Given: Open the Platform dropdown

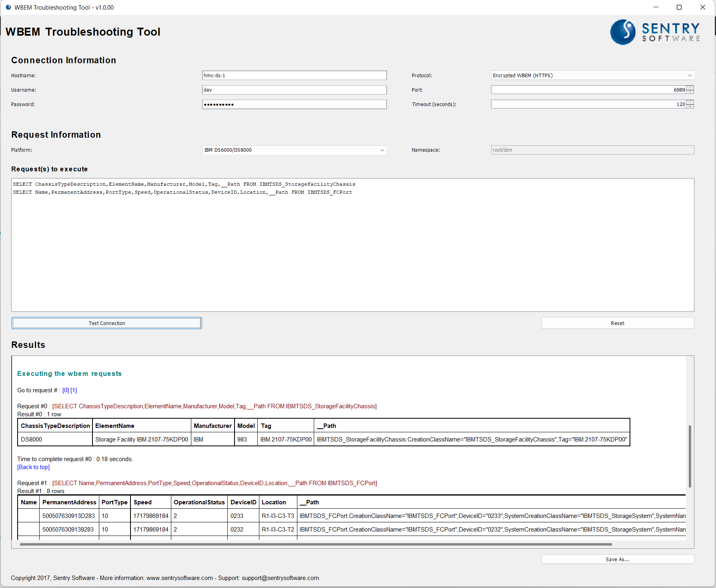Looking at the screenshot, I should 294,150.
